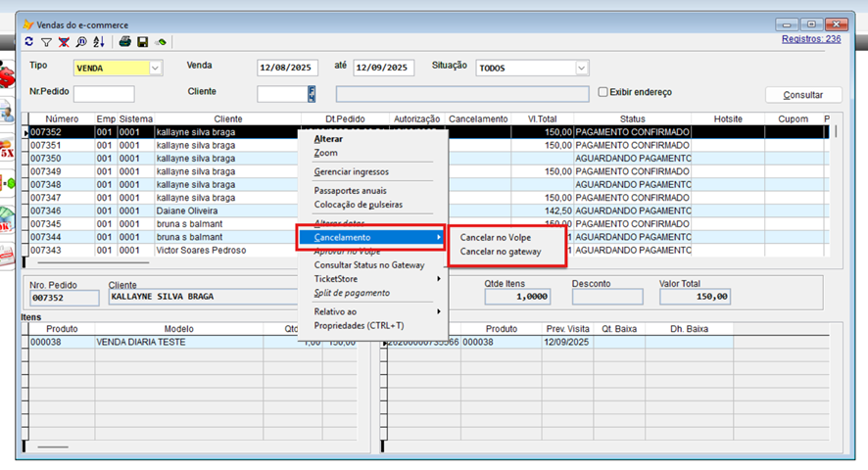Image resolution: width=868 pixels, height=470 pixels.
Task: Click the refresh icon in the toolbar
Action: [29, 42]
